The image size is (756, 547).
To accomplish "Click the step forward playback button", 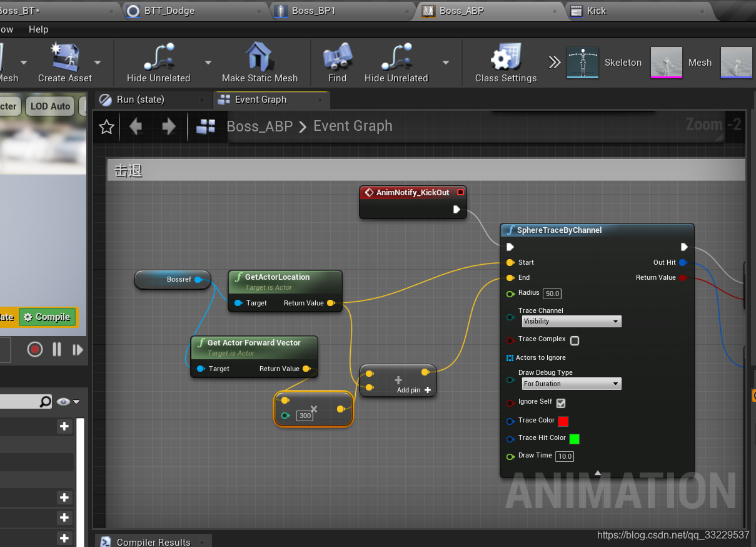I will [x=78, y=349].
